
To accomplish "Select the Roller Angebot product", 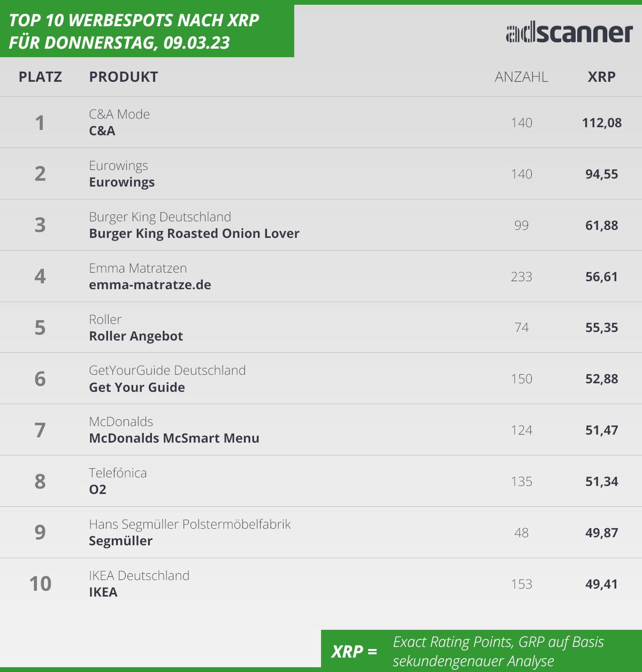I will coord(136,336).
